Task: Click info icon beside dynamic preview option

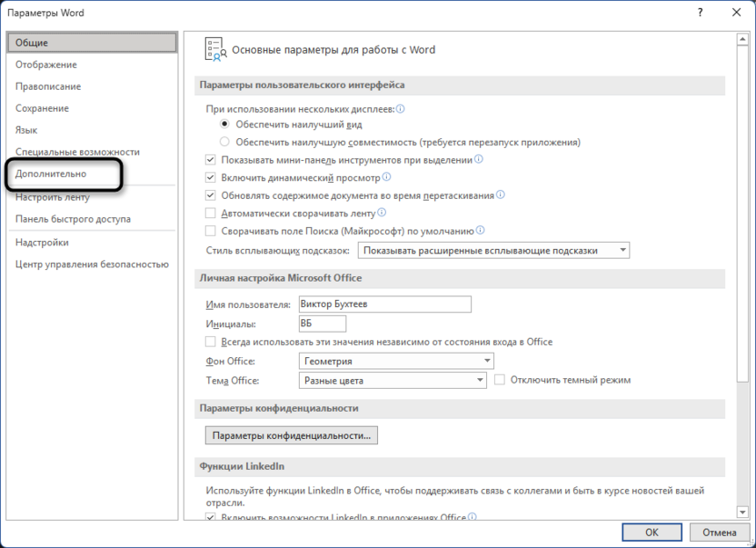Action: point(386,177)
